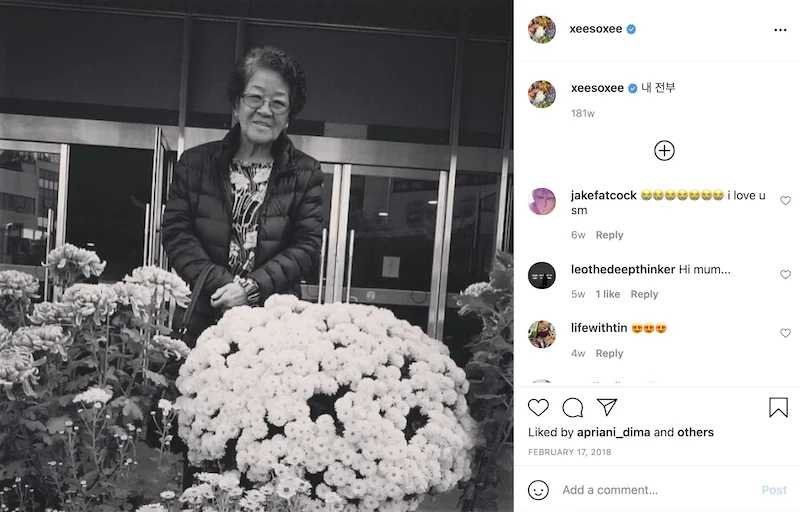800x512 pixels.
Task: Reply to leothedeepthinker's comment
Action: [x=644, y=294]
